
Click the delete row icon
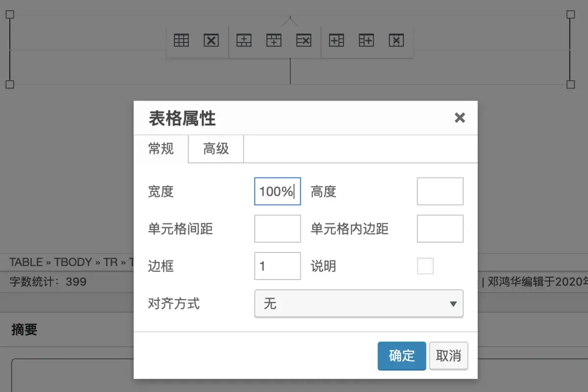coord(304,41)
